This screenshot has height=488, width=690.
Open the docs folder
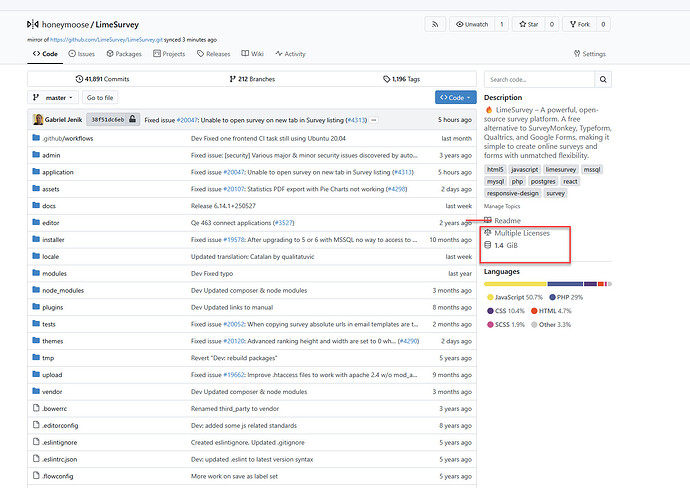49,206
